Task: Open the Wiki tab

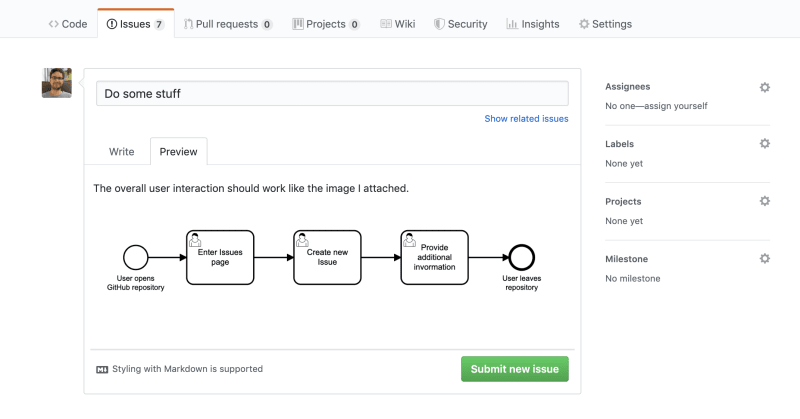Action: pos(398,24)
